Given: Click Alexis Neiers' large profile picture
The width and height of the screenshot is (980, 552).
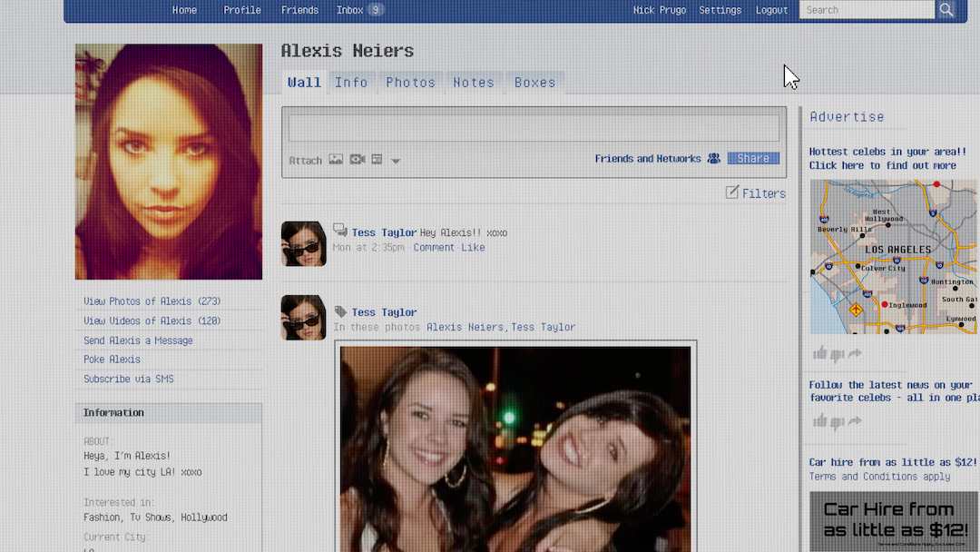Looking at the screenshot, I should (x=169, y=162).
